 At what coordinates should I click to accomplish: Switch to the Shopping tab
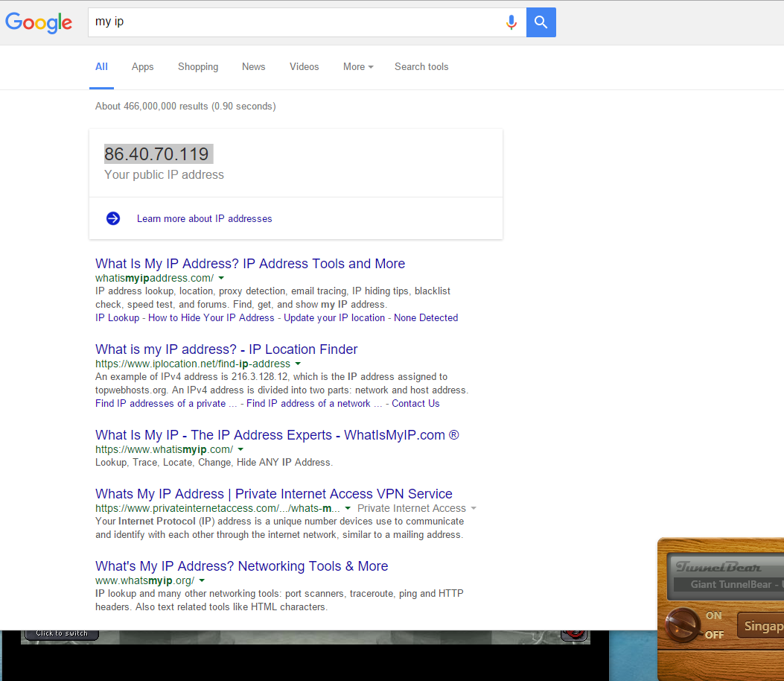pyautogui.click(x=198, y=66)
